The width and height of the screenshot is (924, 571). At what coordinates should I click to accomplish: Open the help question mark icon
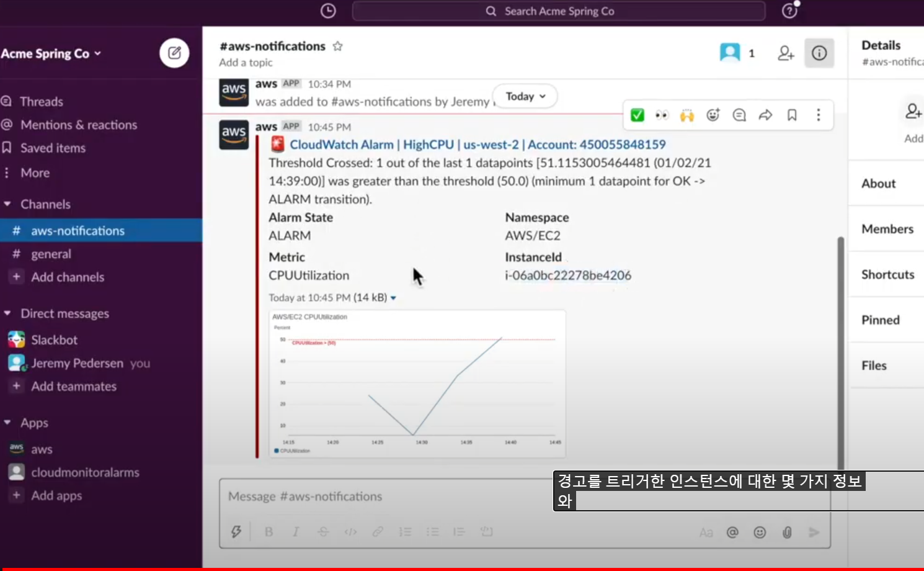[x=789, y=11]
